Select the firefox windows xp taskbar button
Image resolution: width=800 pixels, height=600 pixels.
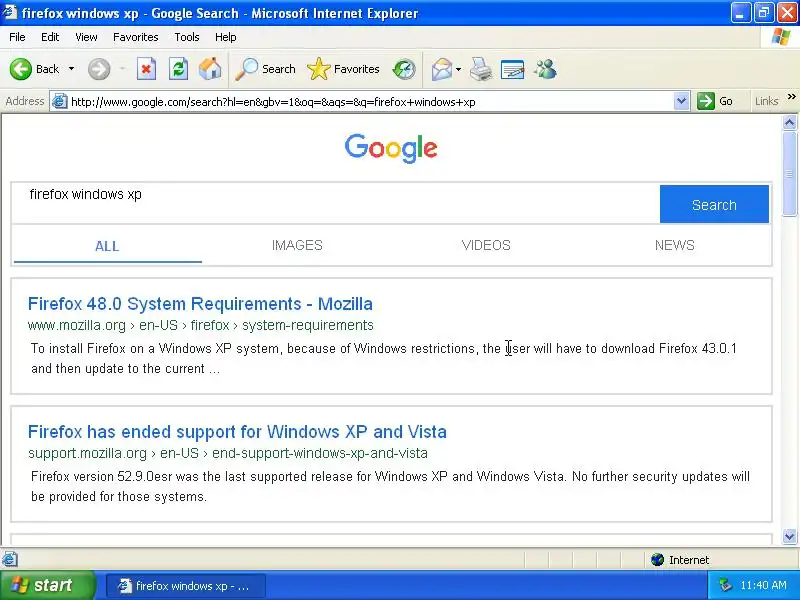pyautogui.click(x=186, y=586)
